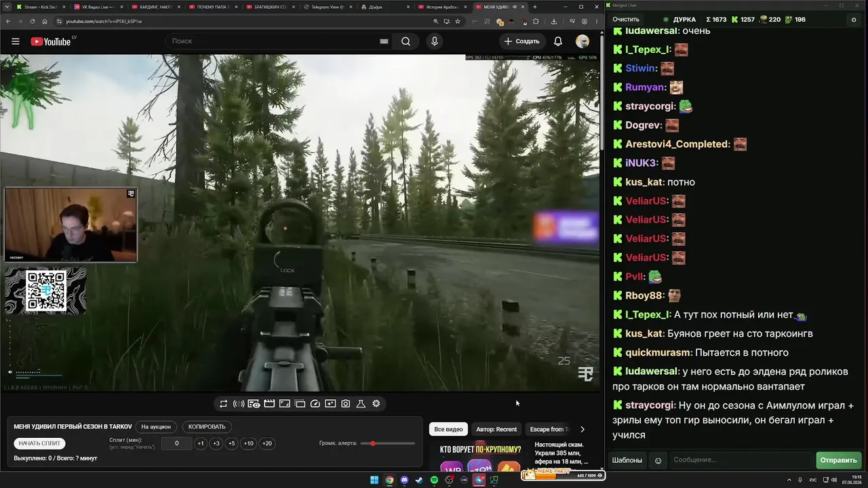This screenshot has height=488, width=868.
Task: Reload the browser page
Action: coord(32,21)
